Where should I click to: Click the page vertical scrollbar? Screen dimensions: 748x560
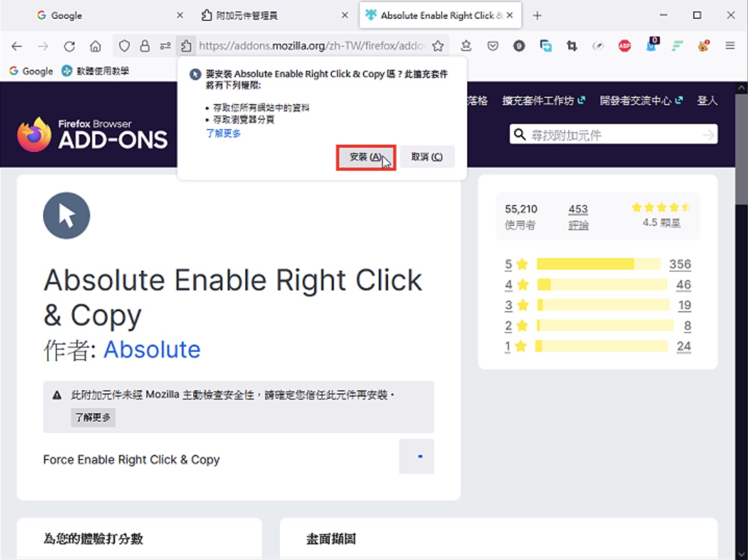[742, 149]
